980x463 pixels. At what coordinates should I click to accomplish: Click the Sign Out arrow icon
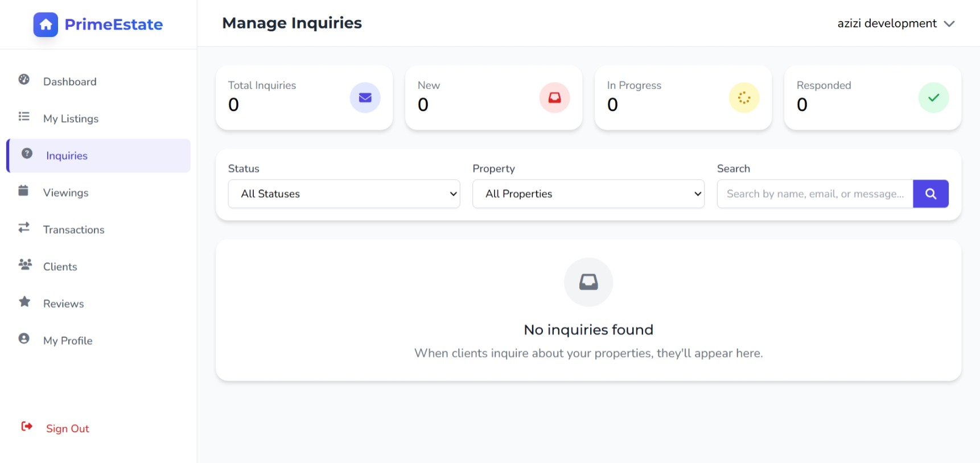pyautogui.click(x=27, y=427)
